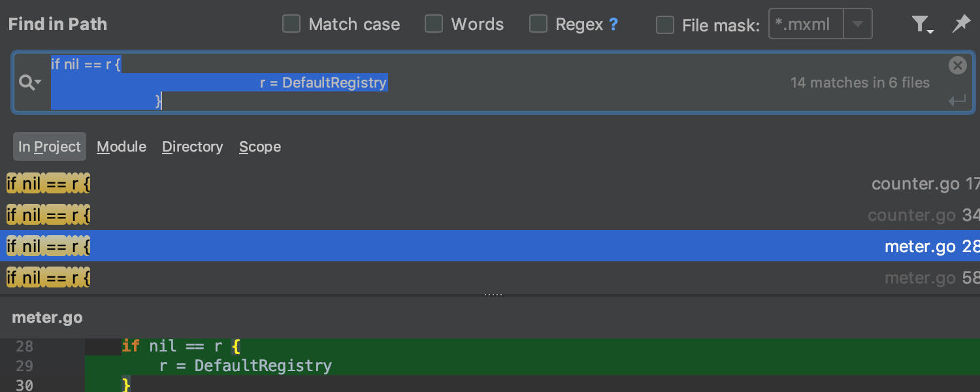Expand the File mask dropdown arrow

[x=858, y=25]
